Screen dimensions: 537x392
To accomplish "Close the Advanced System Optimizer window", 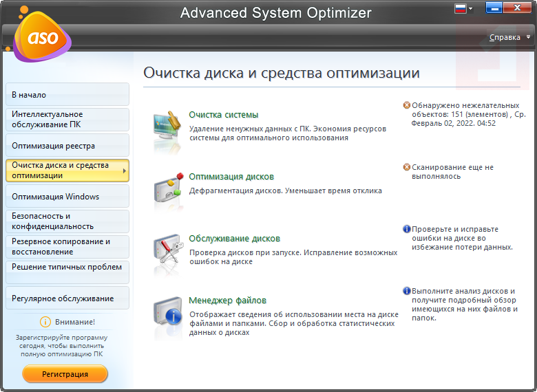I will (x=517, y=8).
